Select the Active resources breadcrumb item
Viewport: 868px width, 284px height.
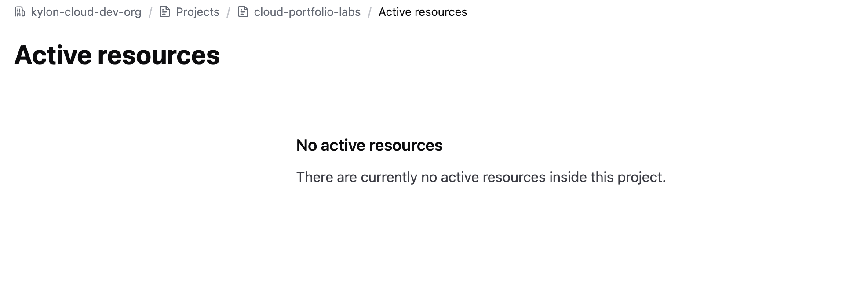click(x=423, y=12)
